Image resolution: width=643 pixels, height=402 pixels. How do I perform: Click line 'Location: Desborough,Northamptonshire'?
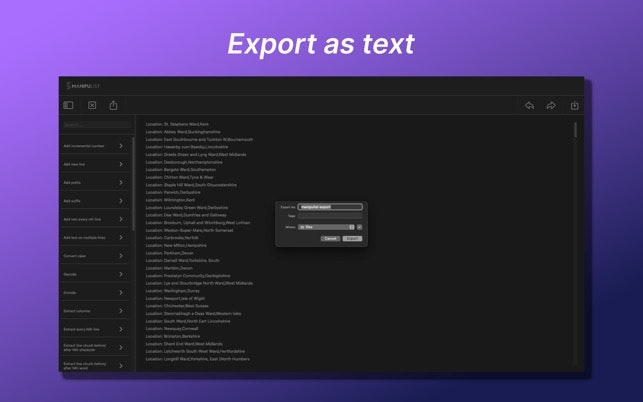click(x=184, y=162)
